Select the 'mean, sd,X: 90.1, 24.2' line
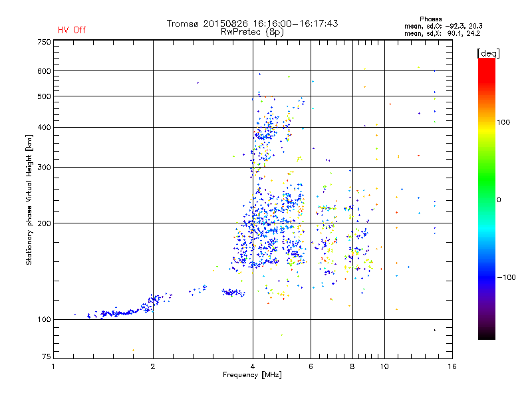Screen dimensions: 532x399 [x=442, y=33]
